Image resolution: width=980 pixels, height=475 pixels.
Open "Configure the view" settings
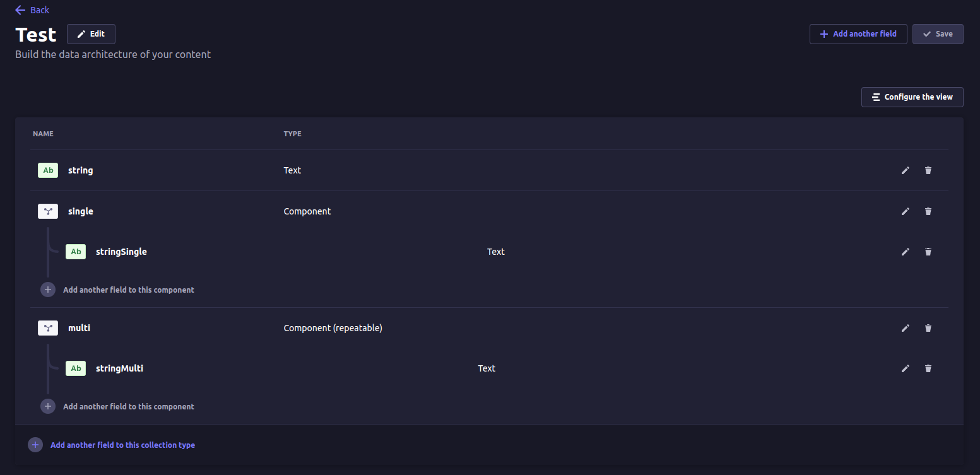(x=912, y=97)
